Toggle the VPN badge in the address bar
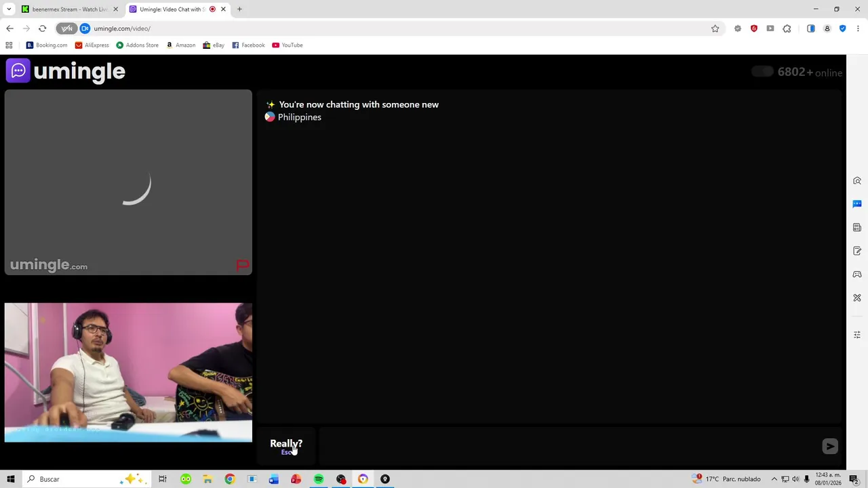Viewport: 868px width, 488px height. tap(66, 28)
